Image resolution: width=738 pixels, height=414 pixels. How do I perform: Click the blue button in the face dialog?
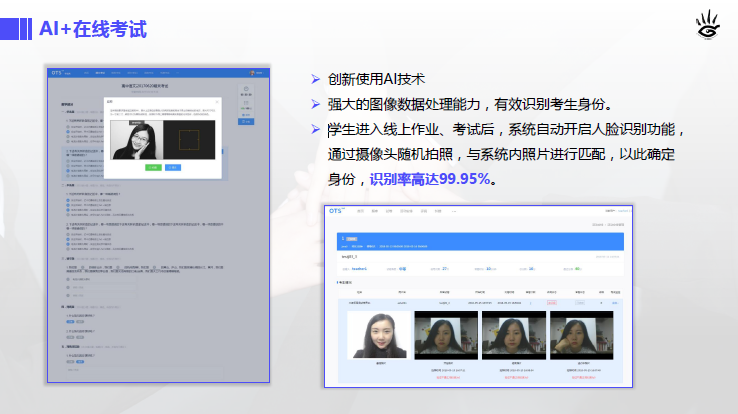click(173, 167)
